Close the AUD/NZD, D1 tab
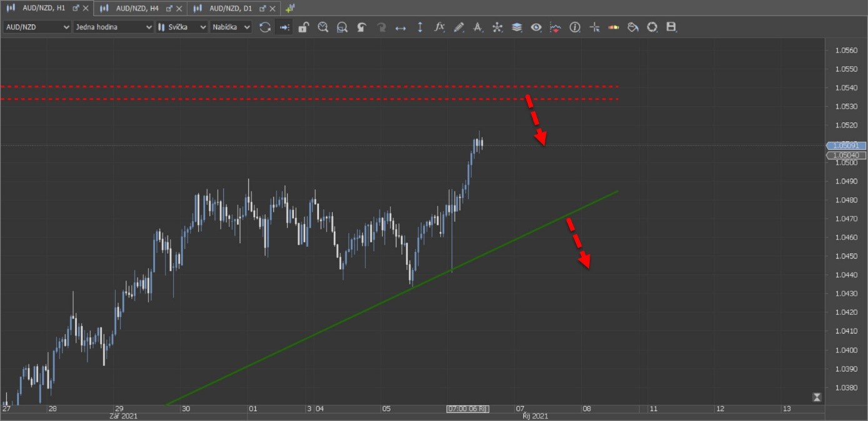Screen dimensions: 868x421 [273, 8]
